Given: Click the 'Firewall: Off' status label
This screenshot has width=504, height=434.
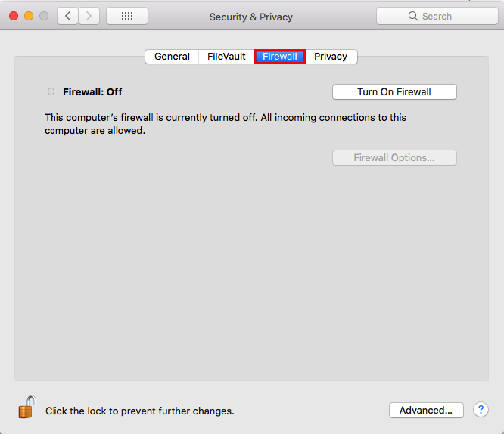Looking at the screenshot, I should [92, 91].
